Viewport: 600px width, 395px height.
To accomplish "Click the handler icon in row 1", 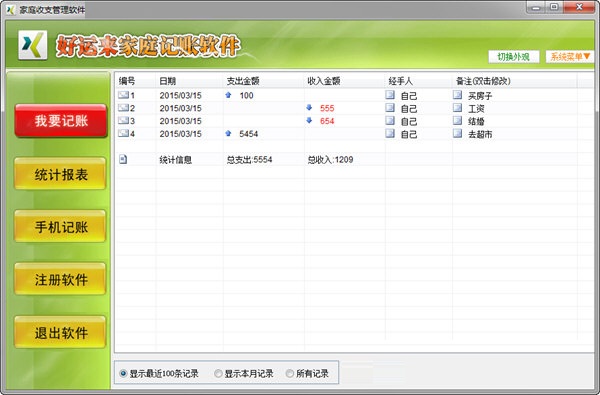I will point(390,95).
